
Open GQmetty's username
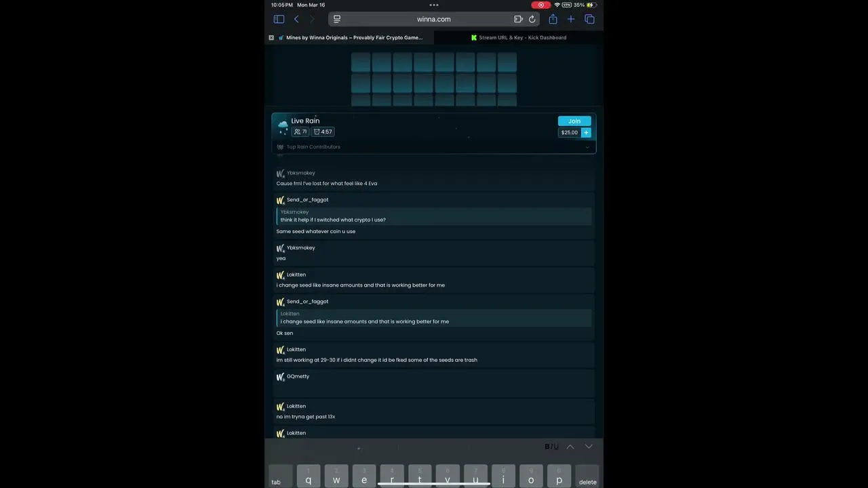coord(298,376)
